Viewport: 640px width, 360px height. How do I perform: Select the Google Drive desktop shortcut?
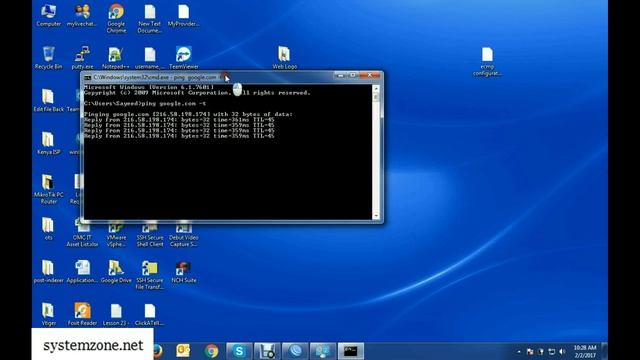pyautogui.click(x=116, y=271)
